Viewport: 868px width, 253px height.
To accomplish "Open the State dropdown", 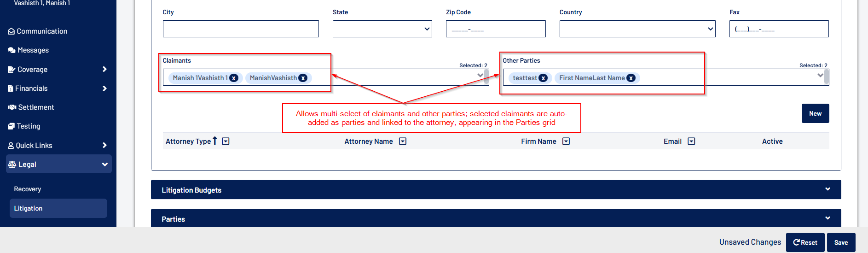I will tap(382, 29).
